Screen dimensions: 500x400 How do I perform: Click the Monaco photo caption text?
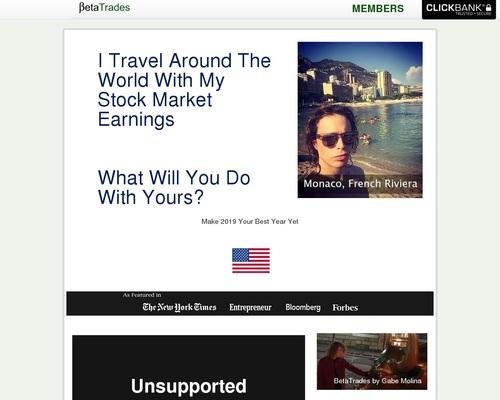[x=360, y=184]
